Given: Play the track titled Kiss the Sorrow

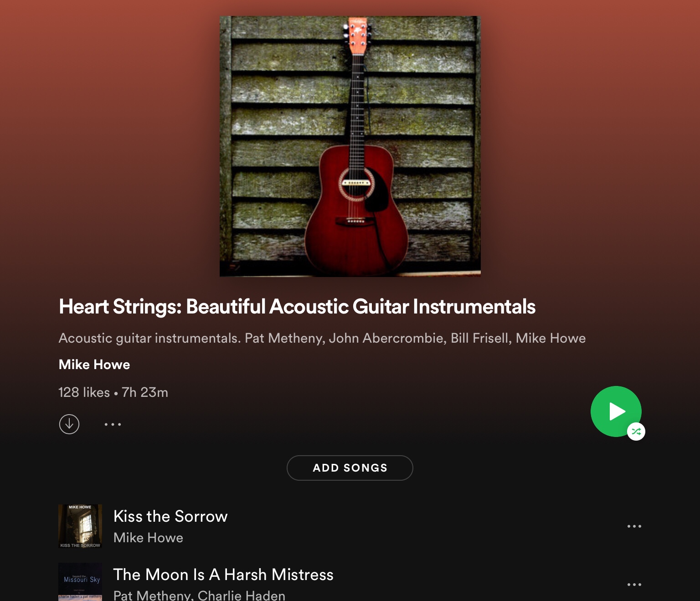Looking at the screenshot, I should coord(170,516).
